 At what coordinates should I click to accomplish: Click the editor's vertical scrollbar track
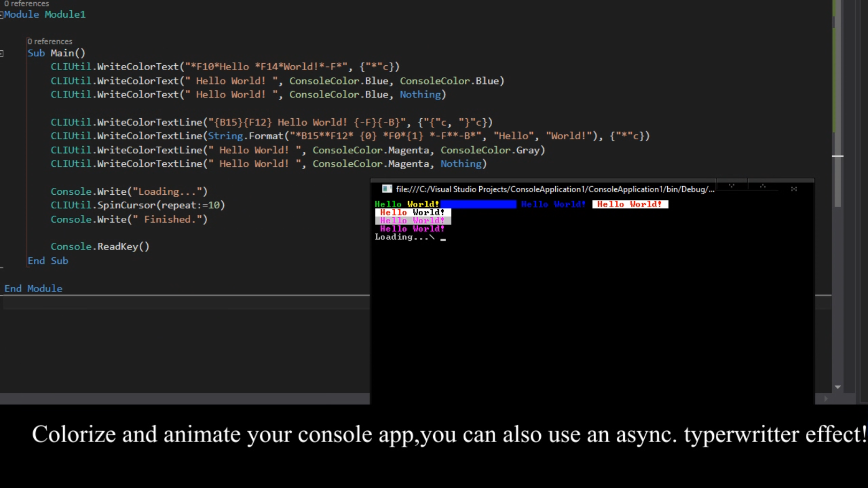click(x=839, y=268)
